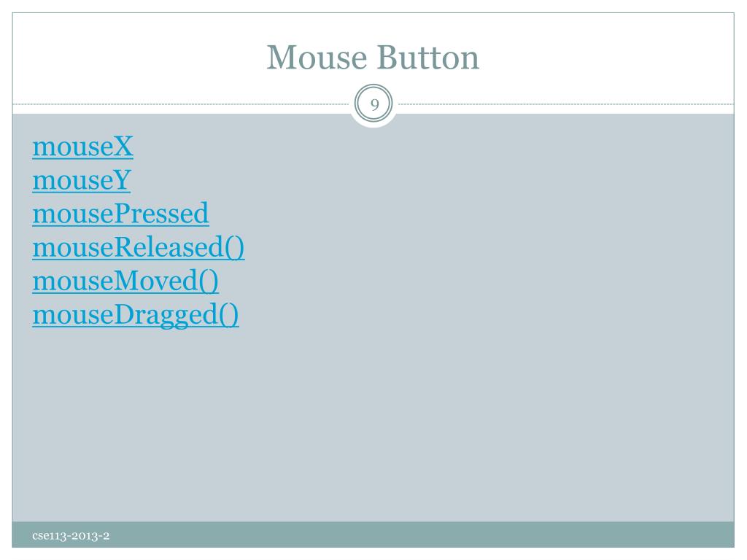Image resolution: width=747 pixels, height=560 pixels.
Task: Follow the mouseY link
Action: coord(82,180)
